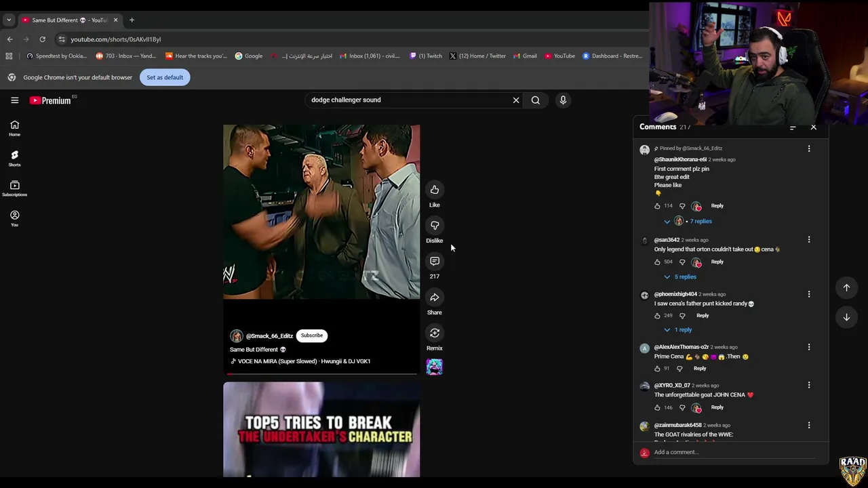The width and height of the screenshot is (868, 488).
Task: Subscribe to @Smack_66_Editz
Action: pos(312,335)
